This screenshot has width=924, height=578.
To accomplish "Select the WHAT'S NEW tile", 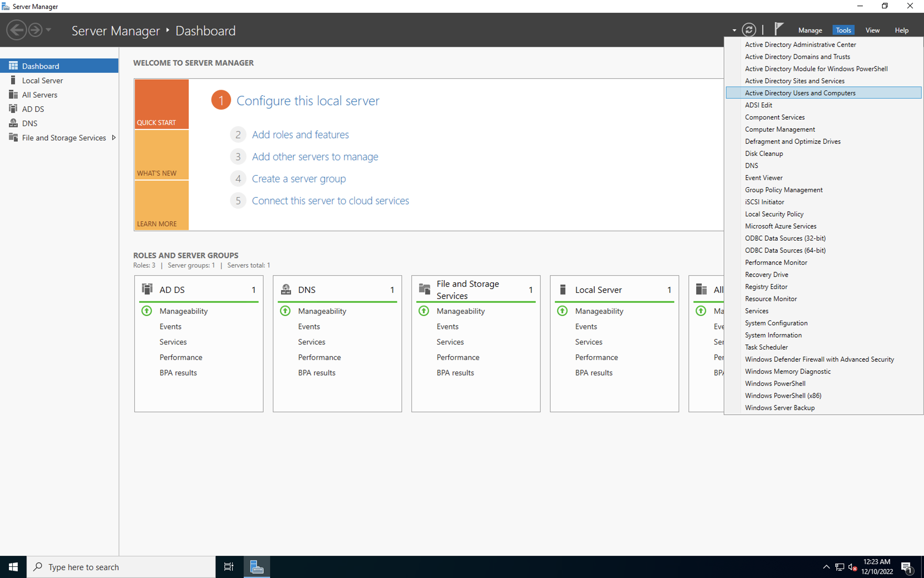I will (161, 155).
